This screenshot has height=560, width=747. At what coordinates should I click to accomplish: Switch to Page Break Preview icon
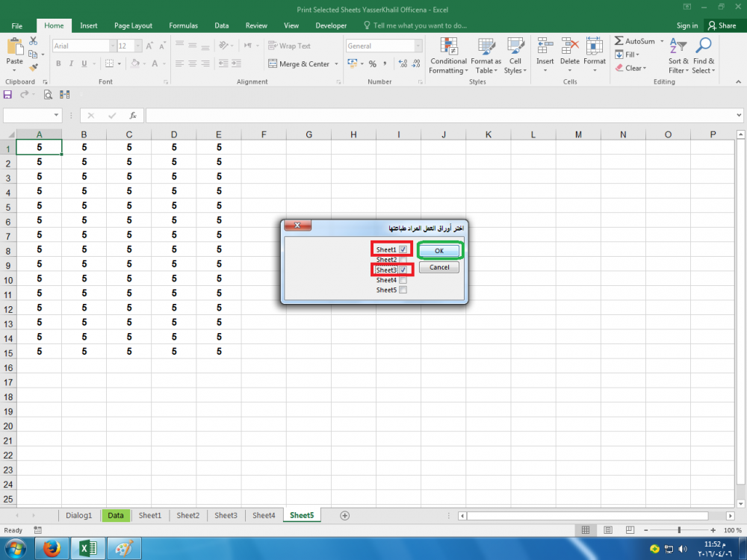(x=630, y=530)
